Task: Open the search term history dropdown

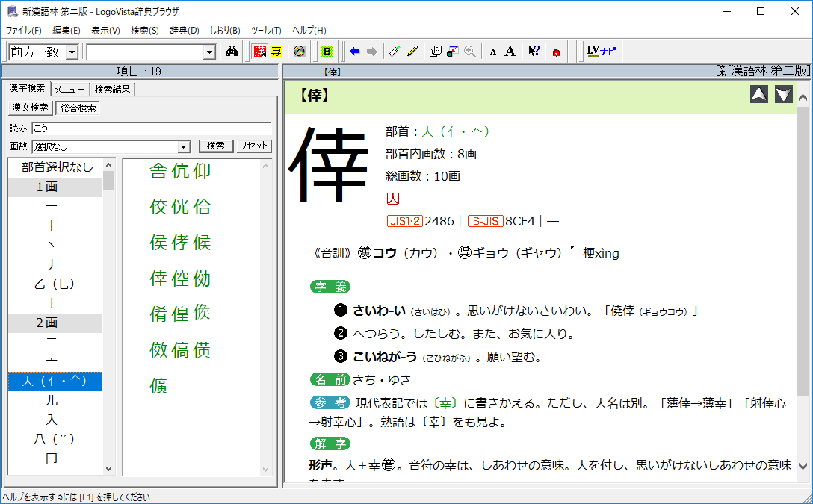Action: click(209, 52)
